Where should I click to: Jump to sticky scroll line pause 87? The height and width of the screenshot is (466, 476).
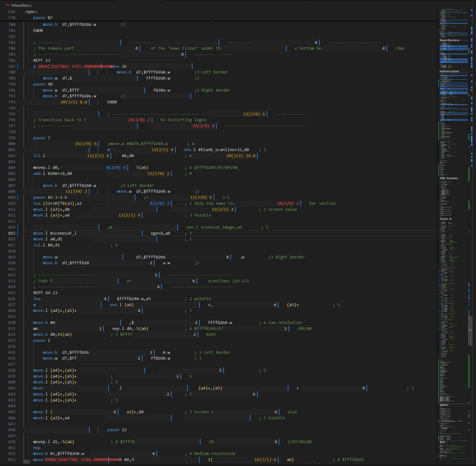point(43,18)
